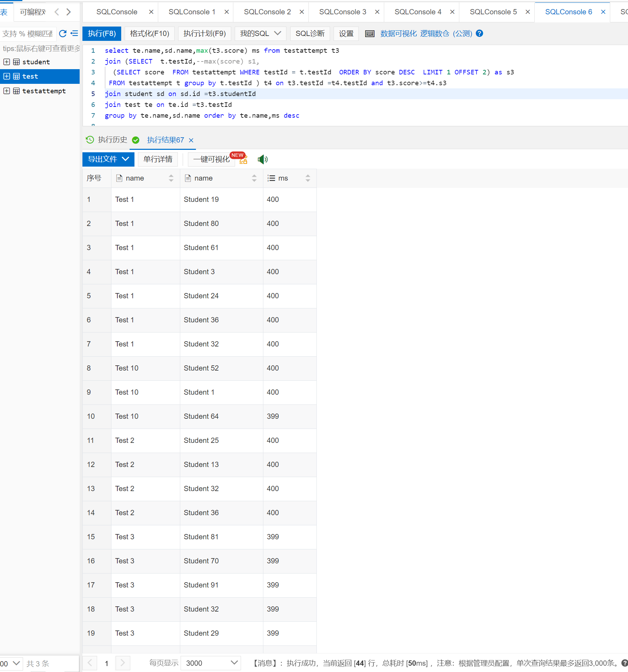Go to the next results page

(123, 663)
